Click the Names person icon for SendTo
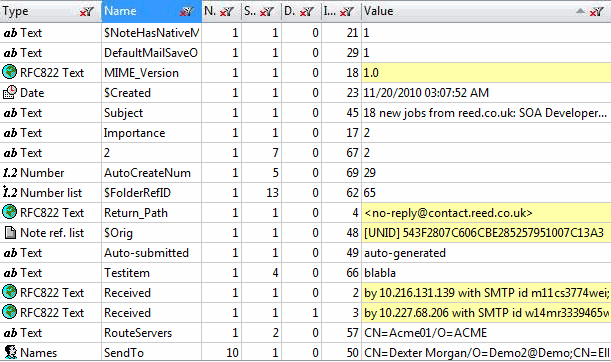This screenshot has height=362, width=611. [x=9, y=352]
